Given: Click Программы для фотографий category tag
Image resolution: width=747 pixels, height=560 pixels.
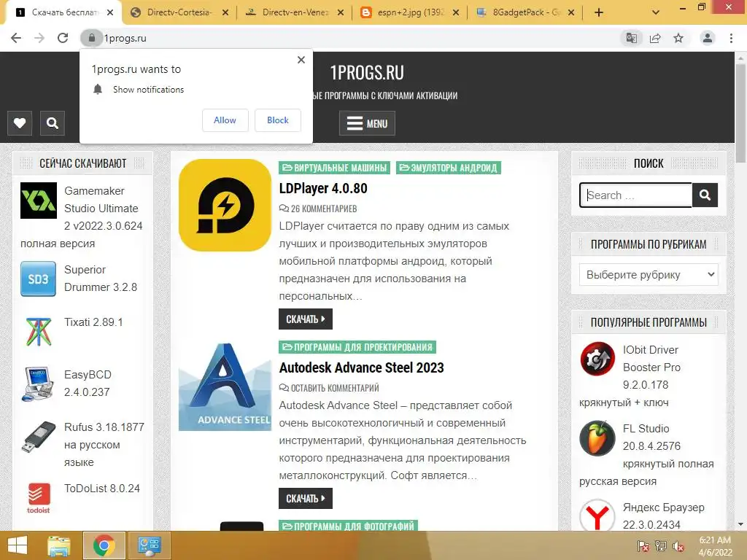Looking at the screenshot, I should [x=348, y=526].
